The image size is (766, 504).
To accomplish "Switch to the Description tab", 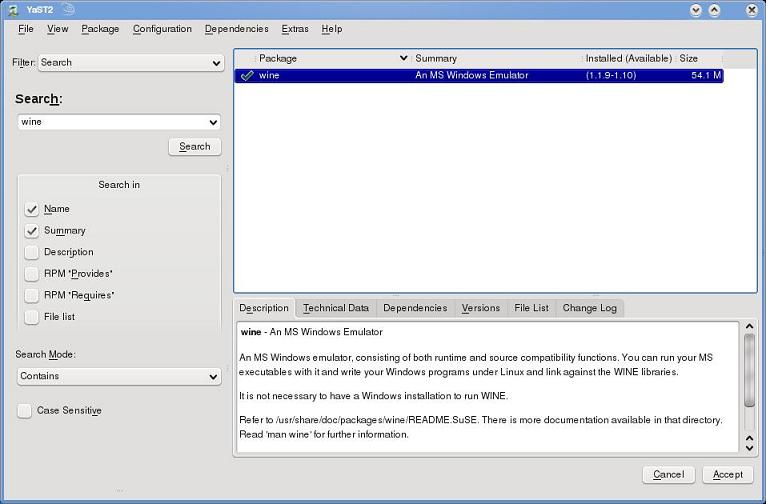I will [264, 308].
